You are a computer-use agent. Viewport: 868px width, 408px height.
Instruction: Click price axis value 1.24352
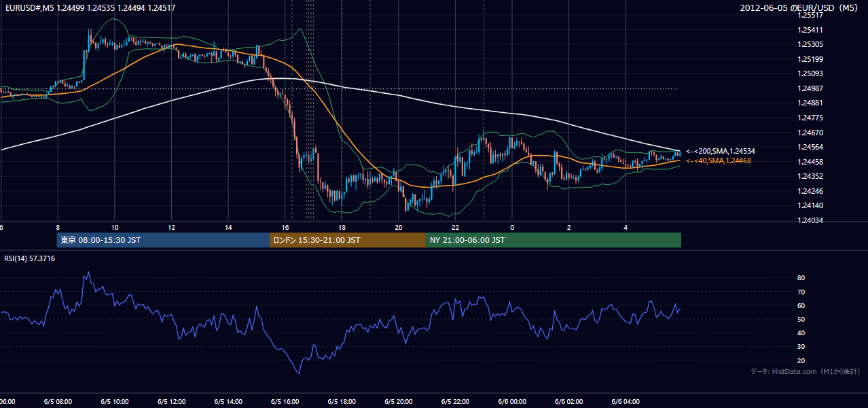811,176
